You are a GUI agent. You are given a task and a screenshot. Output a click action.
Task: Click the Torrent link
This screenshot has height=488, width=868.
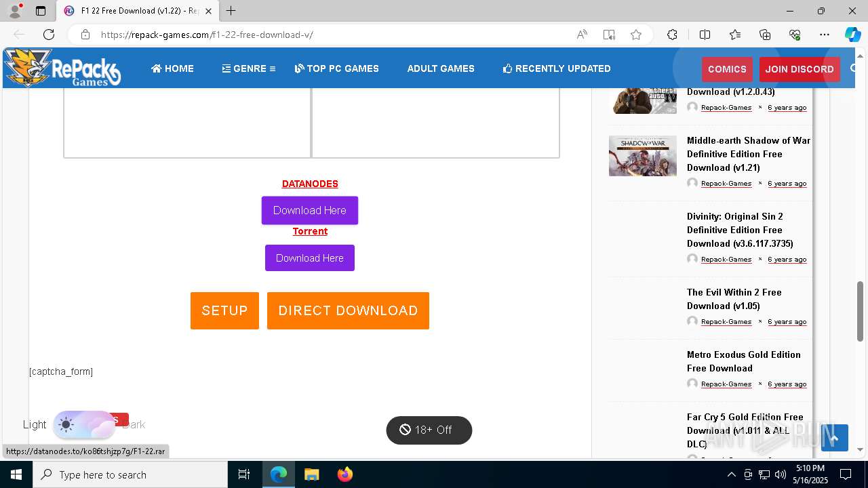pos(310,231)
